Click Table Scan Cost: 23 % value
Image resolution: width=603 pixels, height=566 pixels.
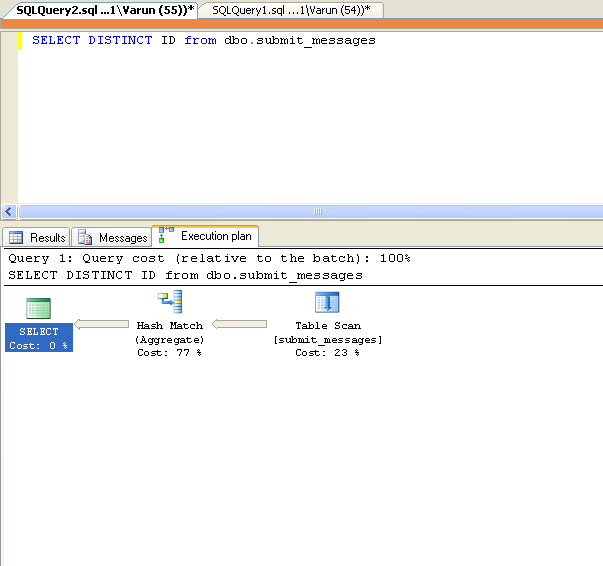click(x=327, y=353)
